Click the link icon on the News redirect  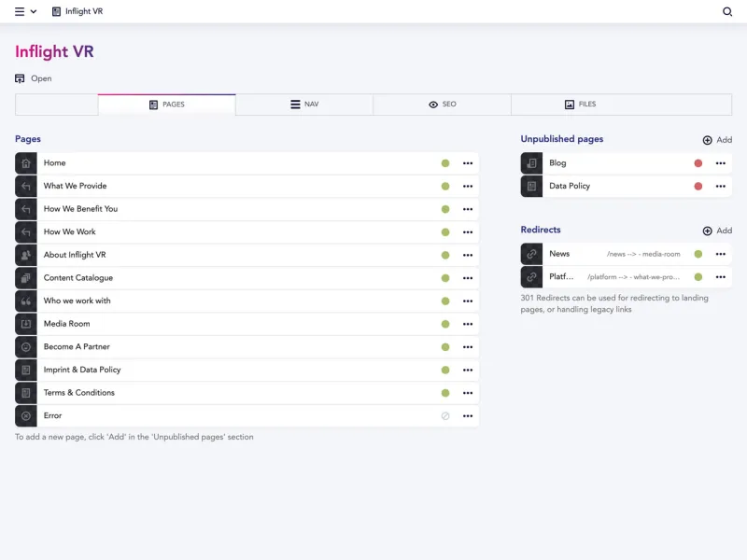click(532, 254)
